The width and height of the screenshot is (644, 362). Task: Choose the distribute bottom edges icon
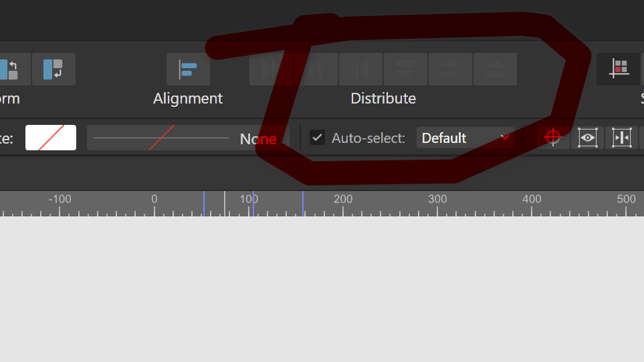pyautogui.click(x=495, y=69)
